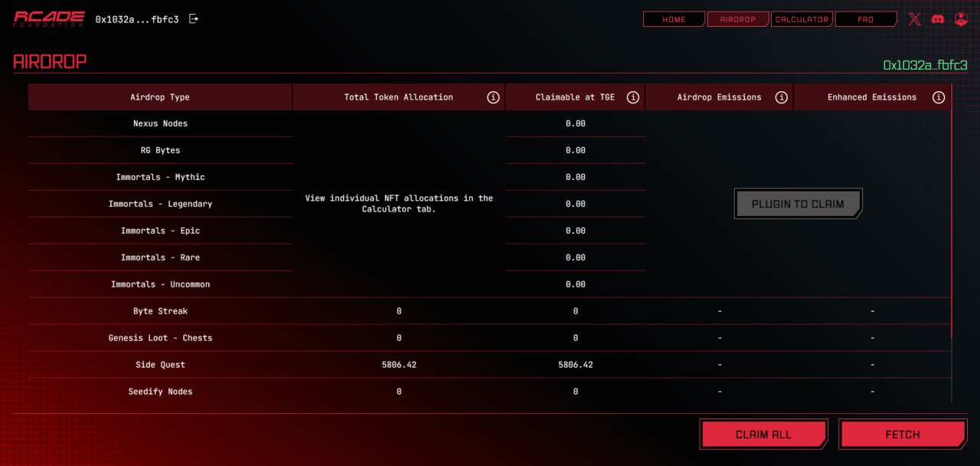Click the RCADE Foundation logo
This screenshot has height=466, width=980.
pos(49,18)
